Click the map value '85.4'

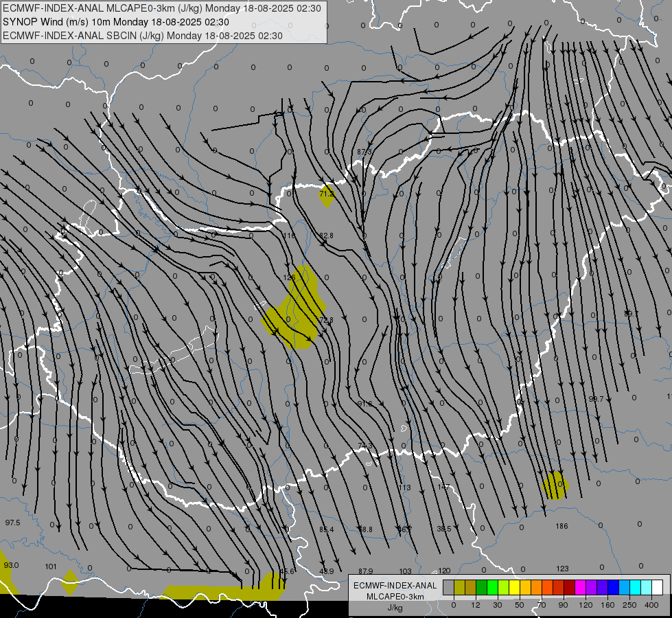327,529
